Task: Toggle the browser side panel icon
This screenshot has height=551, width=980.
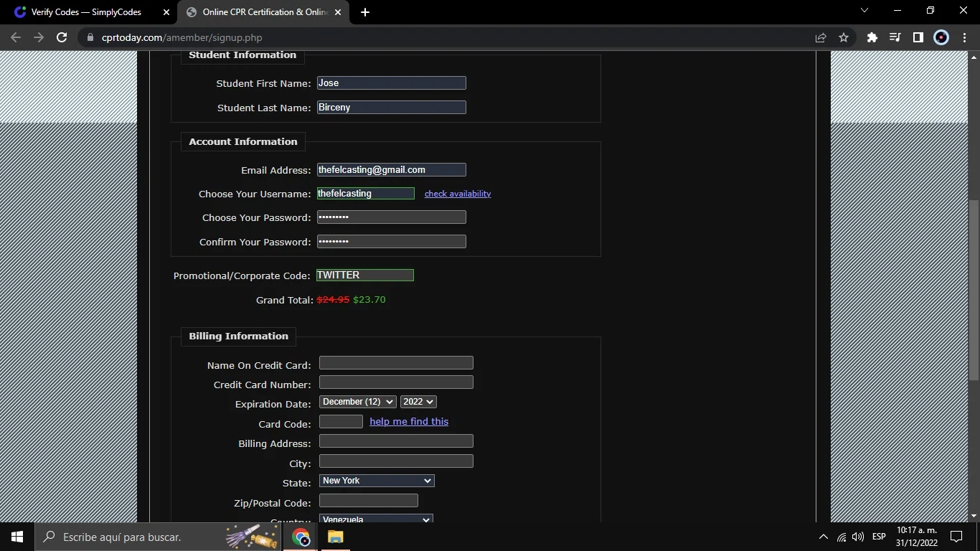Action: click(918, 37)
